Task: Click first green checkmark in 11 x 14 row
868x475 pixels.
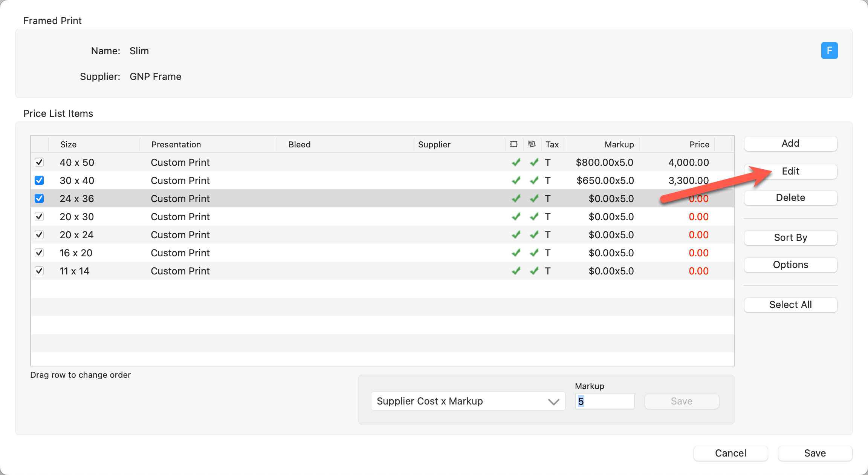Action: [516, 271]
